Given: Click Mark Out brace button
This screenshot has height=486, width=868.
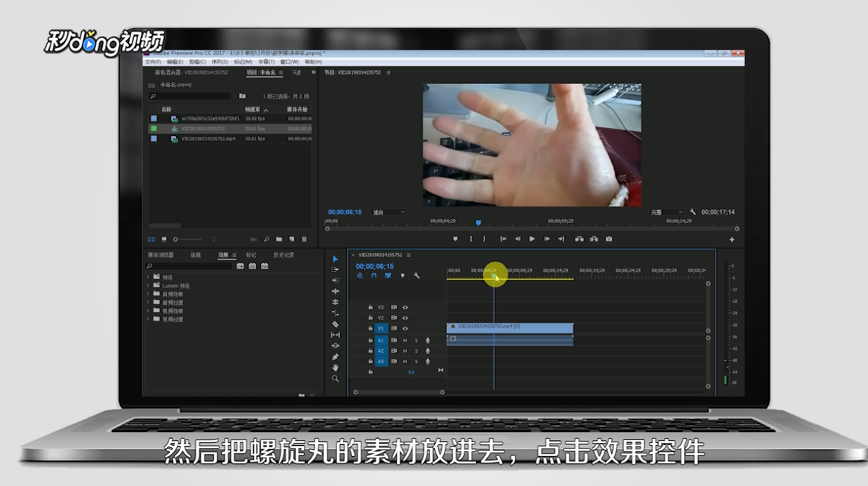Looking at the screenshot, I should click(484, 239).
